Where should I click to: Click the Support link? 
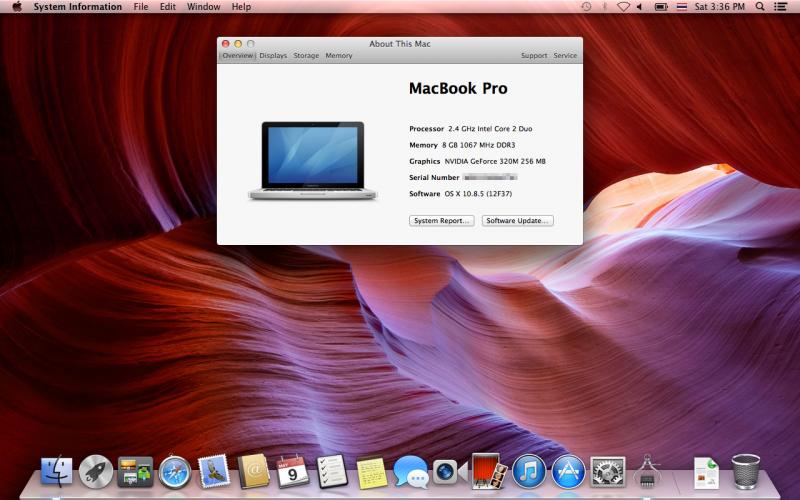click(x=534, y=55)
